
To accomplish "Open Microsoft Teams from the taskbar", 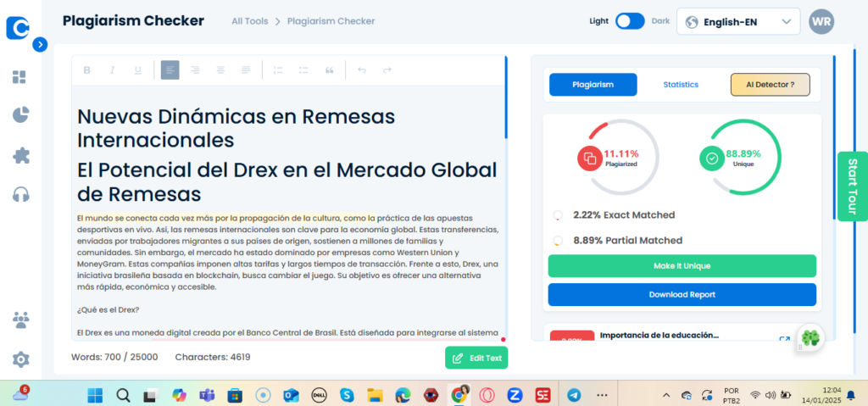I will pos(207,395).
